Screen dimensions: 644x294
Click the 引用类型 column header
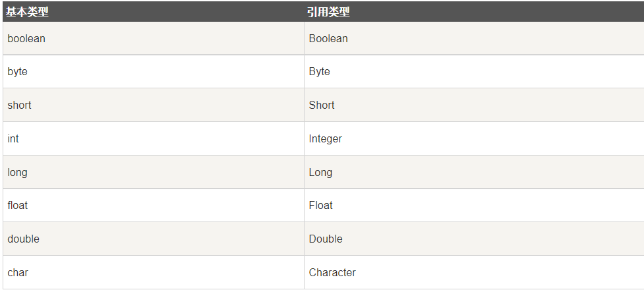[x=474, y=12]
